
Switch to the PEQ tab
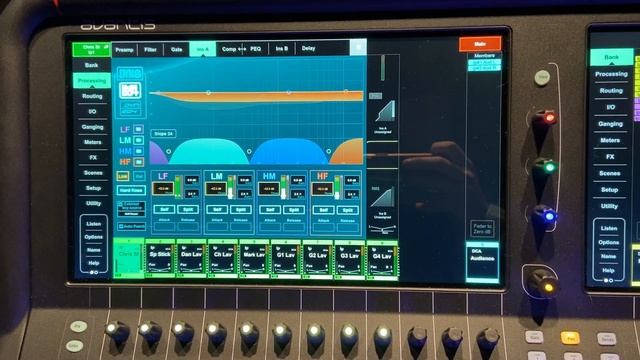point(256,49)
